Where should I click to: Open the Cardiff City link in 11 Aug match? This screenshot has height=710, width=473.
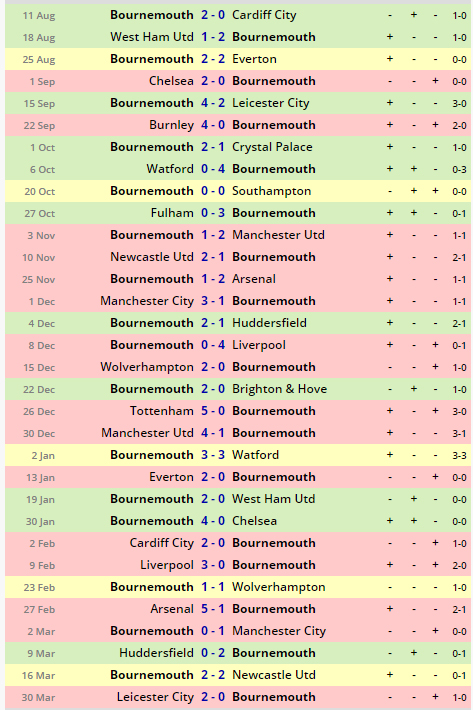[x=264, y=15]
